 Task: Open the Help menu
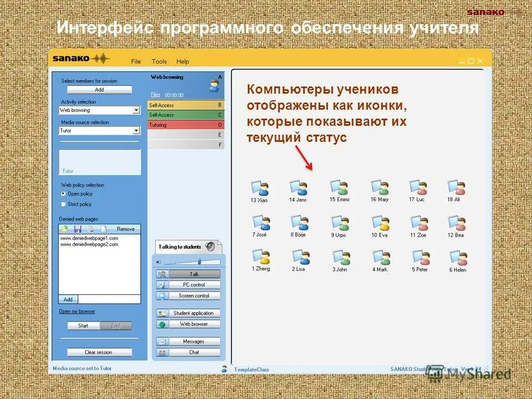click(182, 62)
